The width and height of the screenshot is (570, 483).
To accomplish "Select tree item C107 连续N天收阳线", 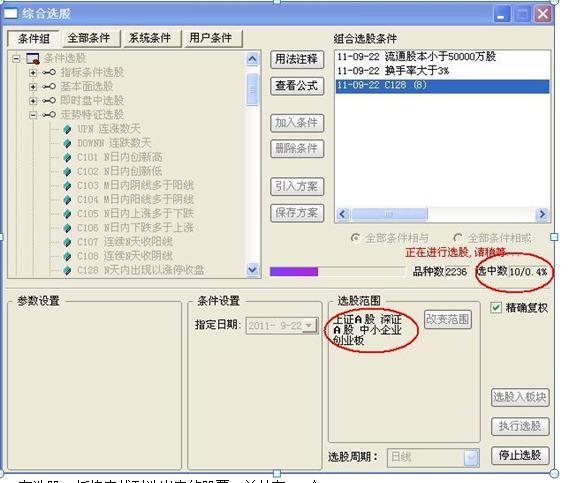I will pos(125,242).
